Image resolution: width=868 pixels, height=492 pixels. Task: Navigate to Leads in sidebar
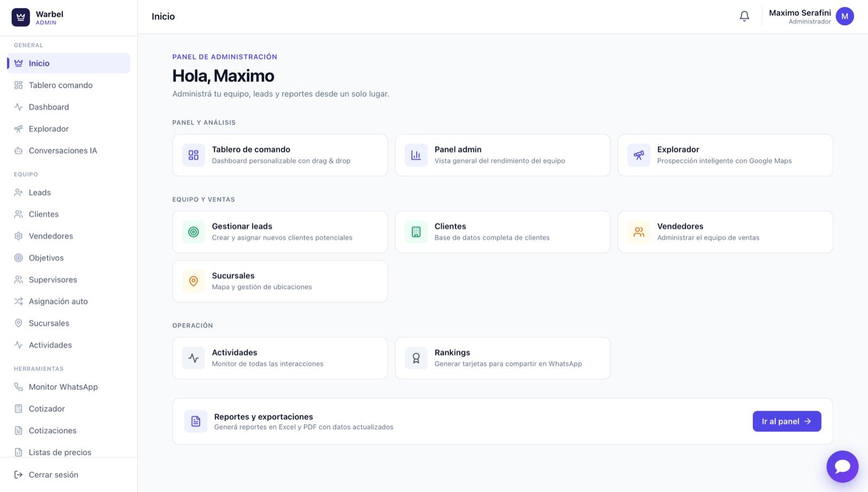click(x=69, y=193)
